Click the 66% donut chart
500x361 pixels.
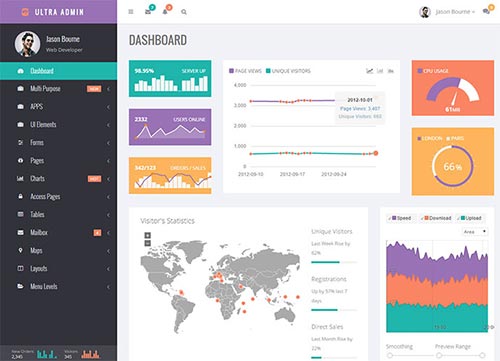(x=453, y=166)
